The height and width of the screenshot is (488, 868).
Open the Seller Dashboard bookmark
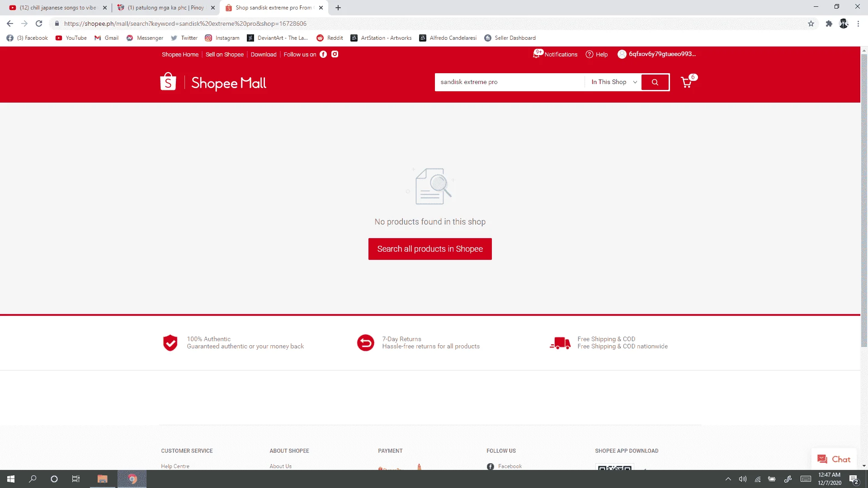(510, 38)
